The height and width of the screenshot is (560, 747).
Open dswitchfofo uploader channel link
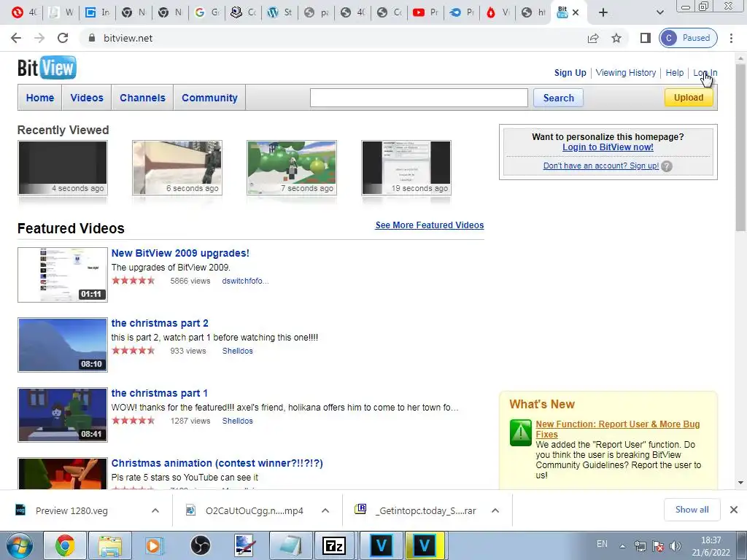click(245, 281)
